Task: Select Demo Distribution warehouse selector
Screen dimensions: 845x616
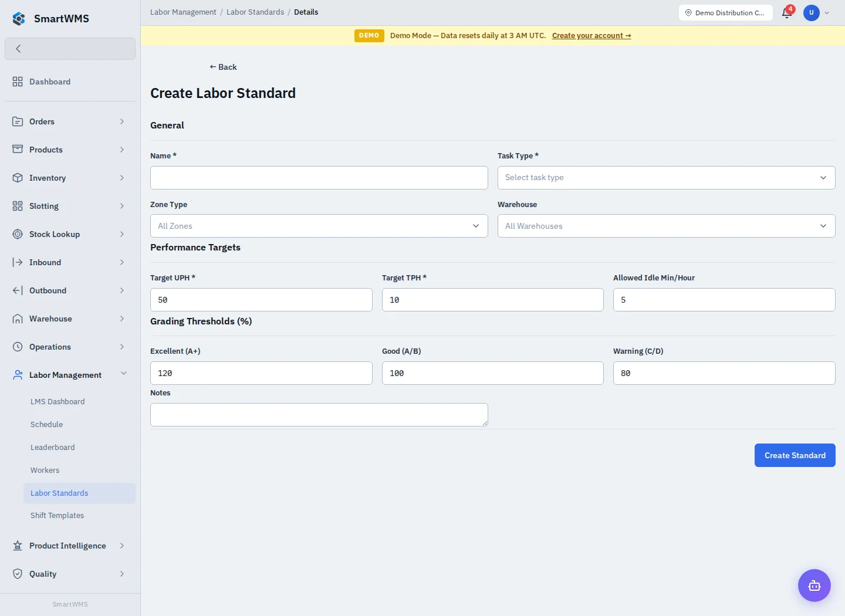Action: 725,12
